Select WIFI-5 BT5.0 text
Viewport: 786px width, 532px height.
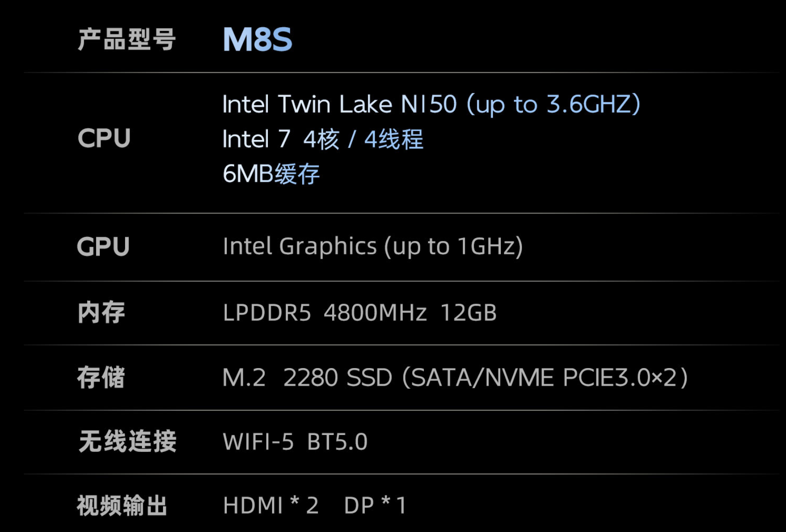point(295,442)
